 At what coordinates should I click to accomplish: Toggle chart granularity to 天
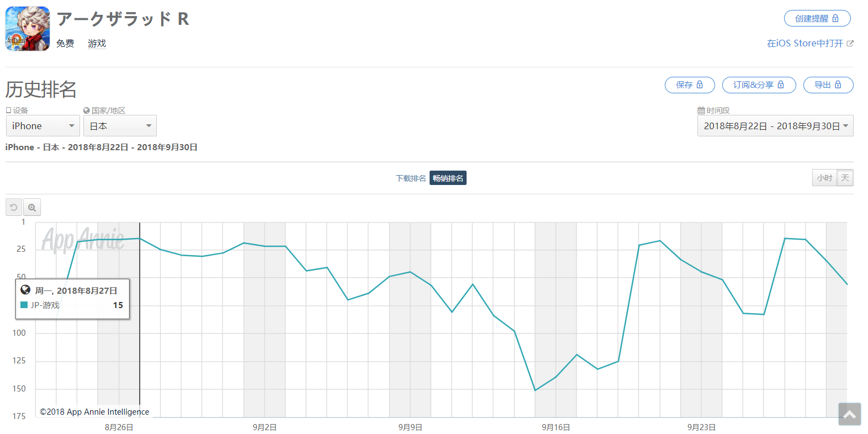tap(845, 178)
